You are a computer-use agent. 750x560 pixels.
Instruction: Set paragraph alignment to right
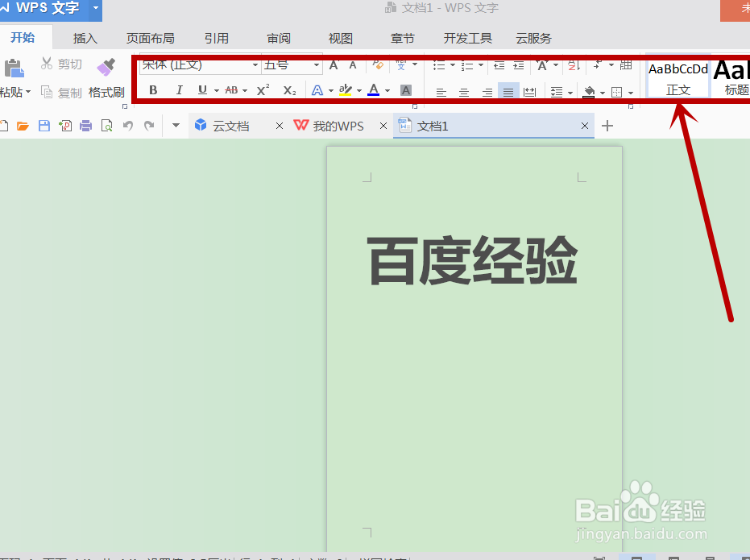487,92
